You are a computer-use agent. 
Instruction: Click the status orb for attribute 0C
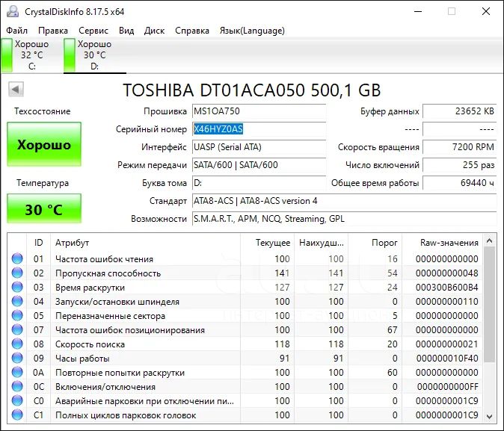tap(17, 386)
